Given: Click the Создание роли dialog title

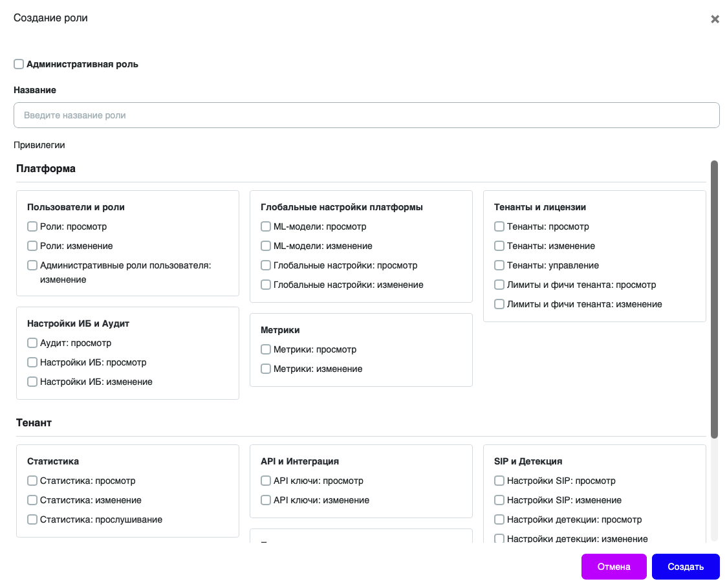Looking at the screenshot, I should click(50, 17).
